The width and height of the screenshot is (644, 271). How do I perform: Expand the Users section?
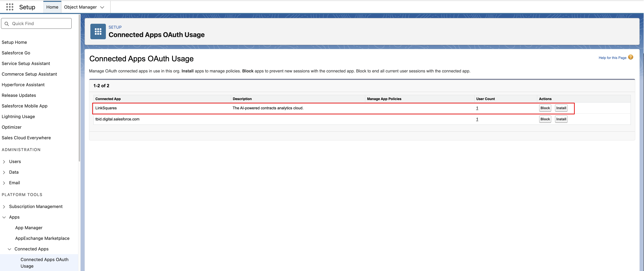[4, 162]
